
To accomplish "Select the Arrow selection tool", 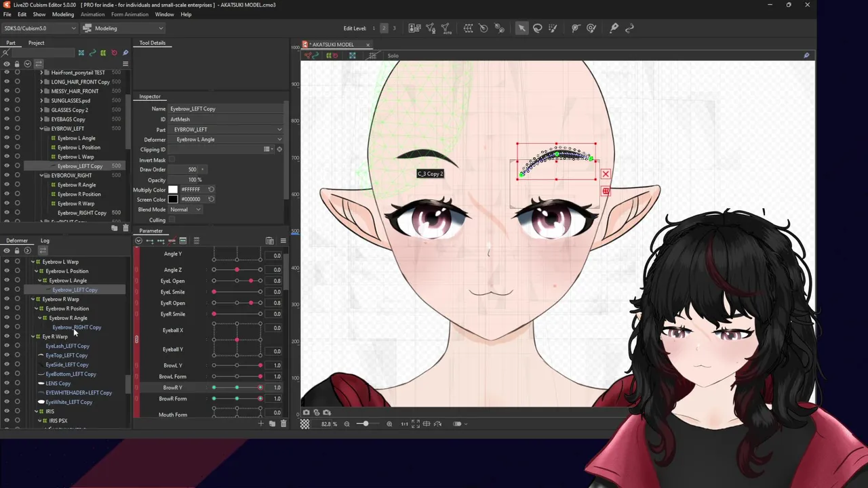I will tap(521, 28).
